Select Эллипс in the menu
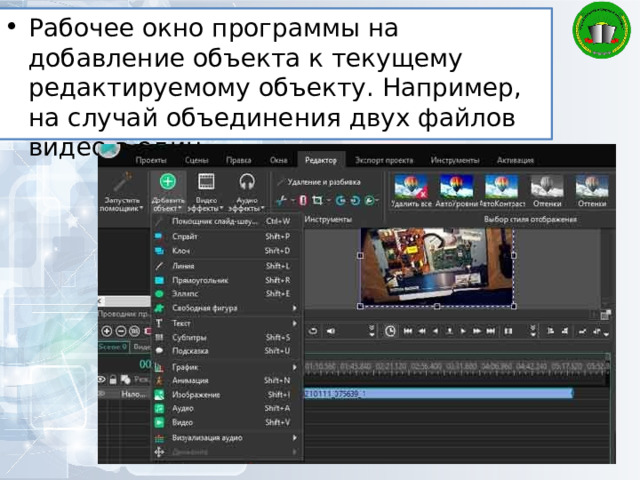This screenshot has width=640, height=480. [x=227, y=293]
